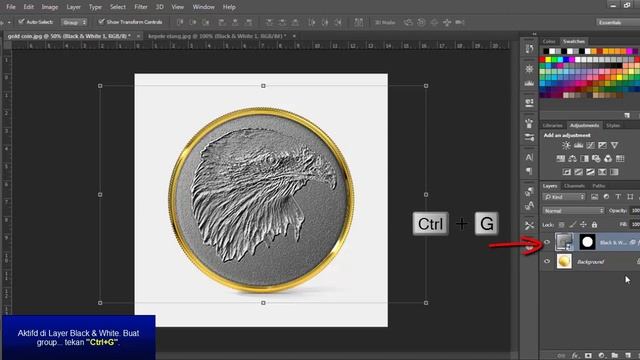640x360 pixels.
Task: Open the Image menu
Action: point(50,7)
